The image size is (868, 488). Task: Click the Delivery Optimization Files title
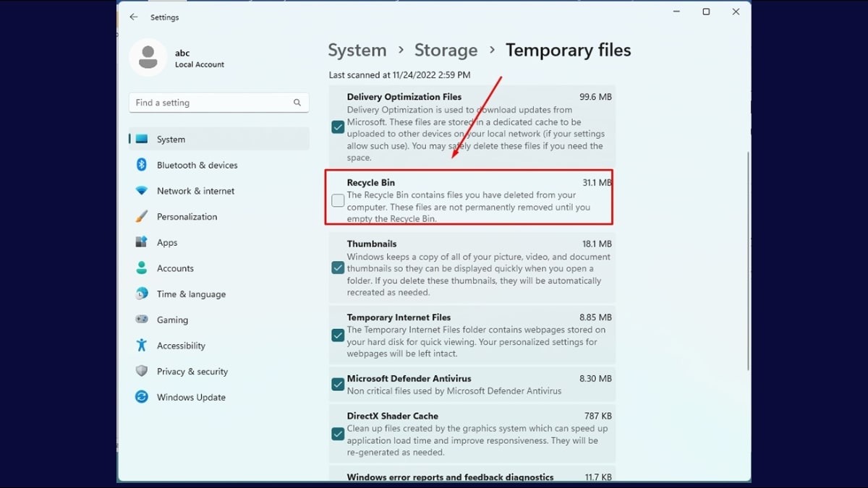click(404, 97)
